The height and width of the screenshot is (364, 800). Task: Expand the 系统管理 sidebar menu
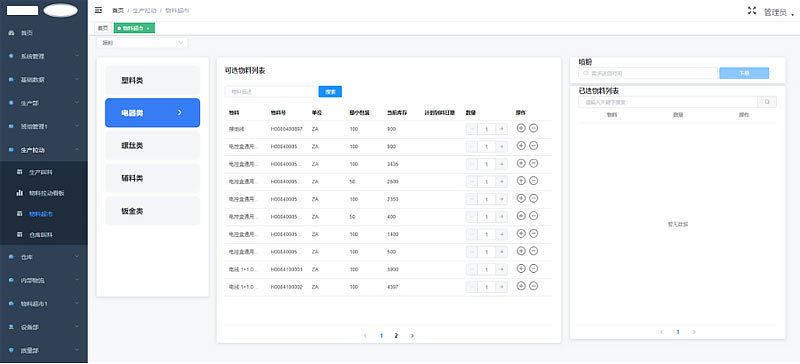[x=44, y=56]
